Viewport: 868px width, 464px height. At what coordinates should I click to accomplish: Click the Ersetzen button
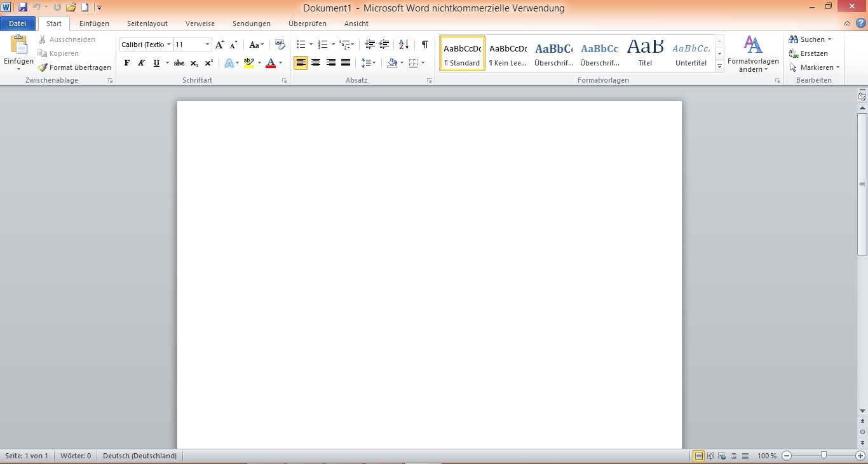[x=808, y=53]
